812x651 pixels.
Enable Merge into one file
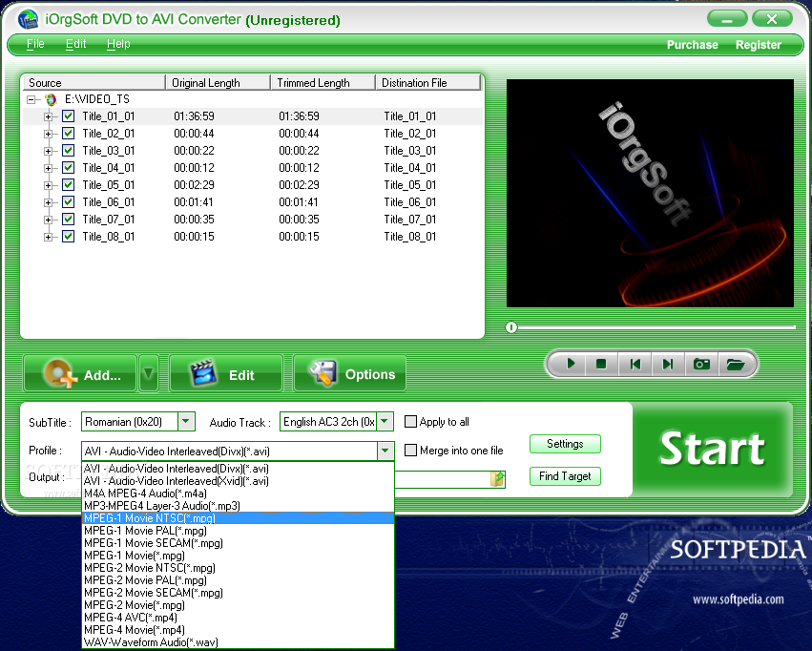click(x=410, y=450)
